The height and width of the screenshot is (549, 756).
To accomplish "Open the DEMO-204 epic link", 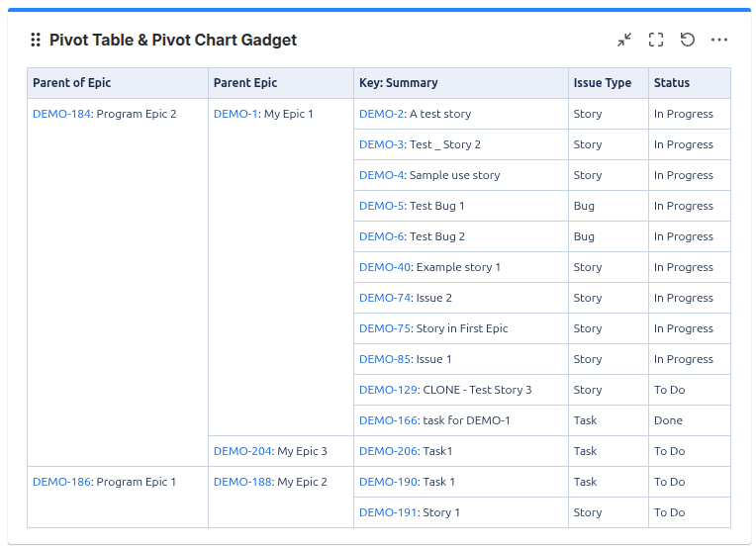I will click(x=242, y=451).
